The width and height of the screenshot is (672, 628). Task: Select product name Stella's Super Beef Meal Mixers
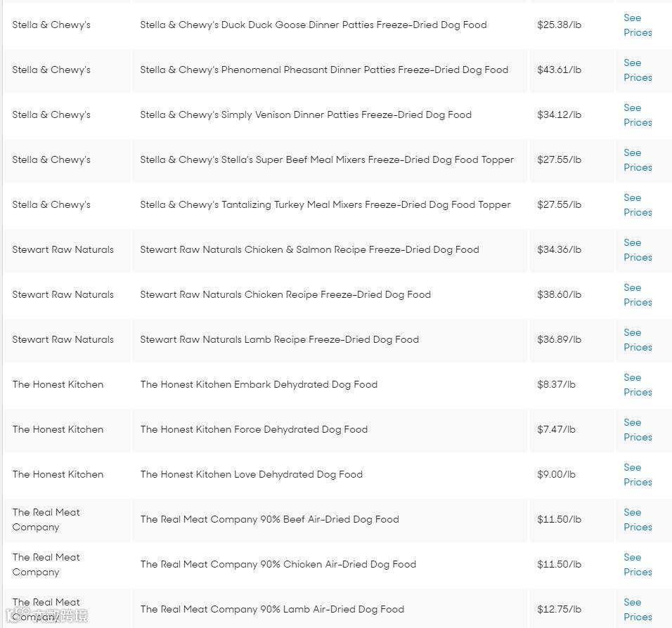pyautogui.click(x=327, y=159)
